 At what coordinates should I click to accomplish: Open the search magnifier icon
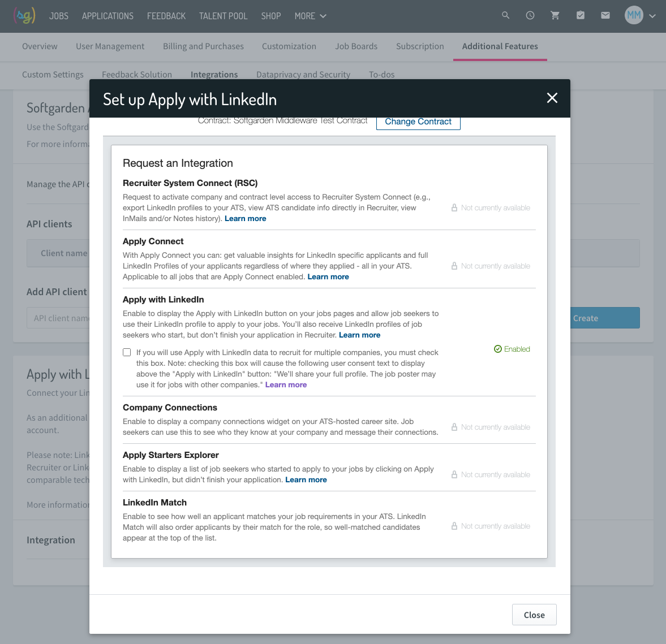click(505, 15)
